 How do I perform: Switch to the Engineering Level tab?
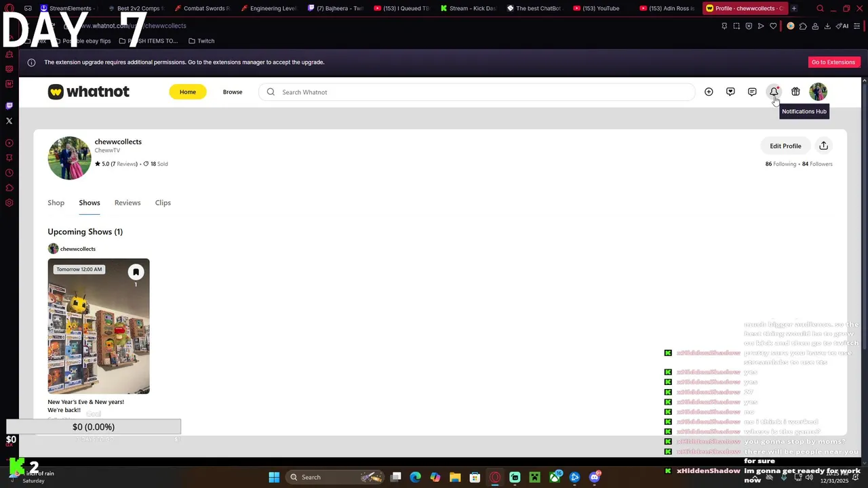(269, 8)
